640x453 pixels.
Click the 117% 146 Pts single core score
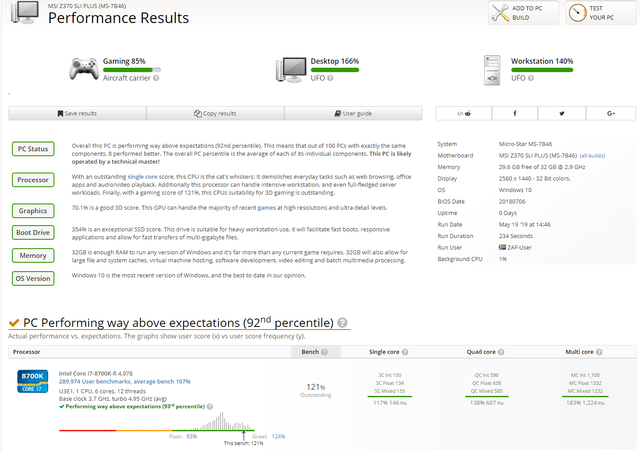click(390, 403)
